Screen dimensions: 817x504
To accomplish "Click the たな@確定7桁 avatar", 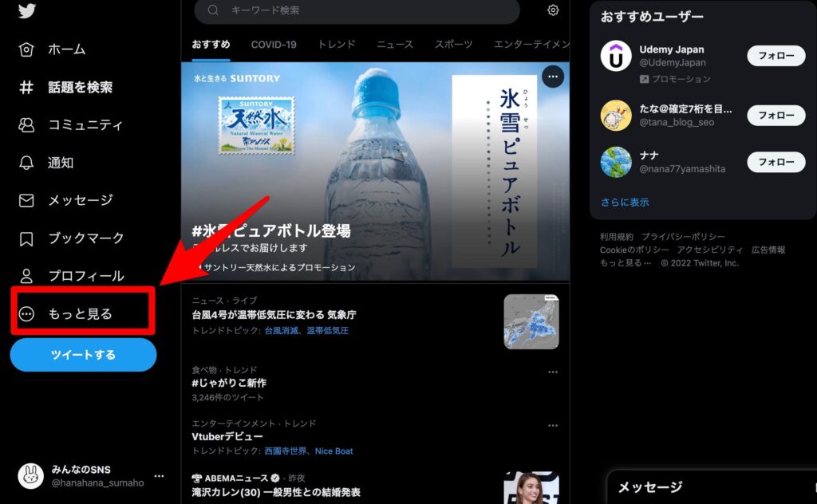I will 616,115.
